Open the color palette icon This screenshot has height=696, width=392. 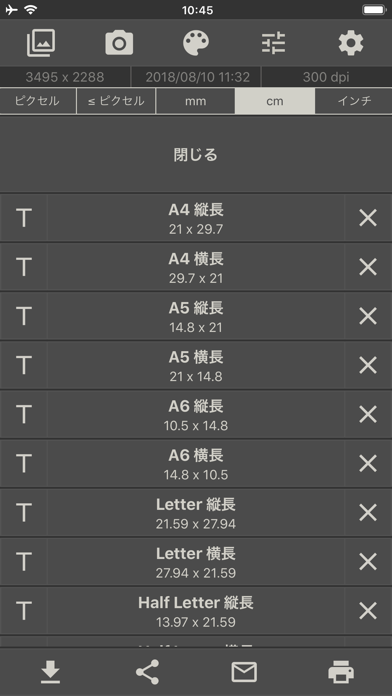[196, 43]
